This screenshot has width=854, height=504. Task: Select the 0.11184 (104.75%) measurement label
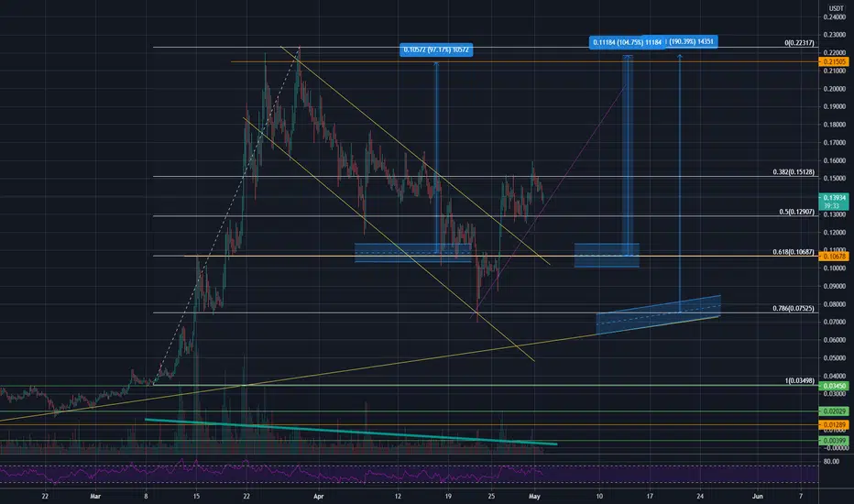click(x=627, y=42)
